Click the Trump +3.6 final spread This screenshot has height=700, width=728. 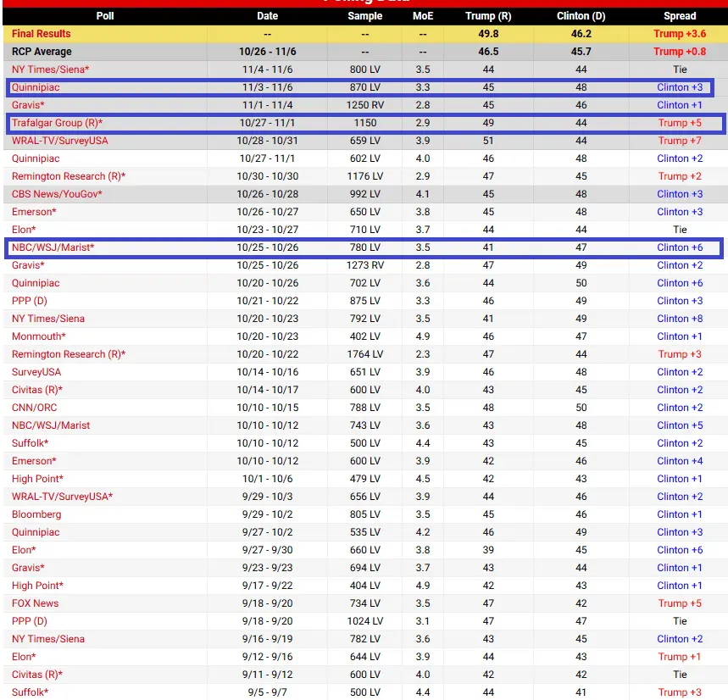(680, 34)
